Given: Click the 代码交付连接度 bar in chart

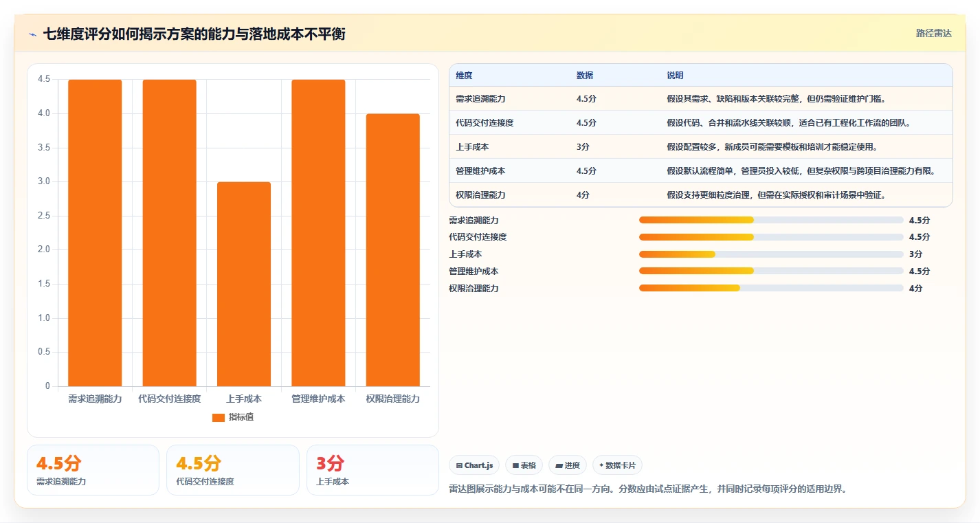Looking at the screenshot, I should click(x=169, y=233).
